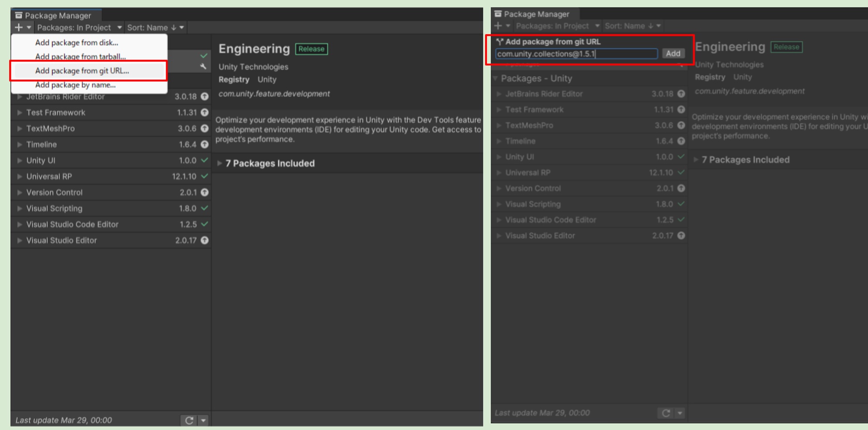Open the dropdown arrow beside refresh in left footer
Screen dimensions: 868x430
coord(203,420)
